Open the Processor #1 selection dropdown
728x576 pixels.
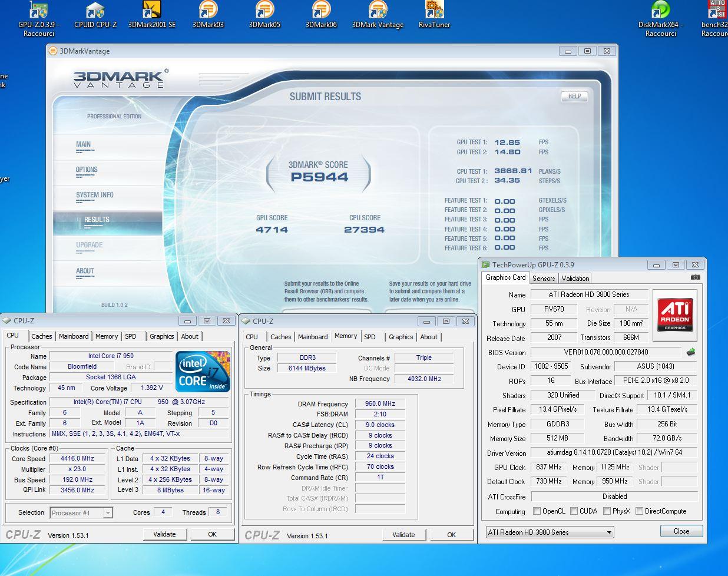pyautogui.click(x=81, y=513)
